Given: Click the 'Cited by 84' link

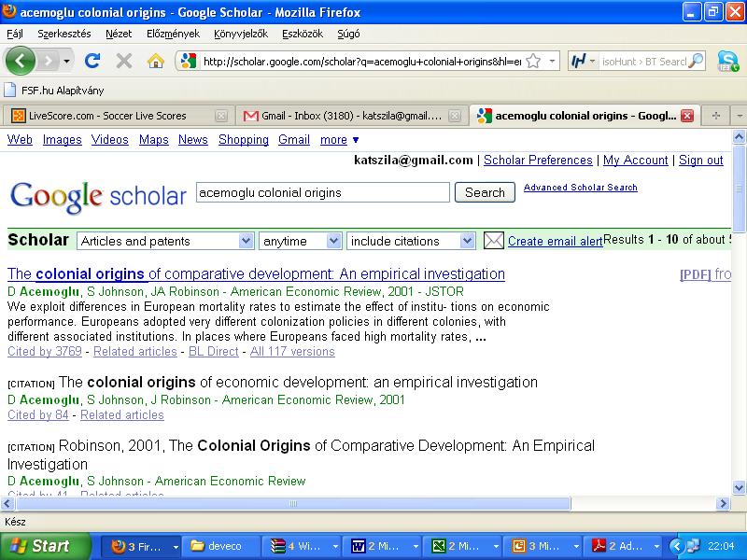Looking at the screenshot, I should click(x=38, y=414).
